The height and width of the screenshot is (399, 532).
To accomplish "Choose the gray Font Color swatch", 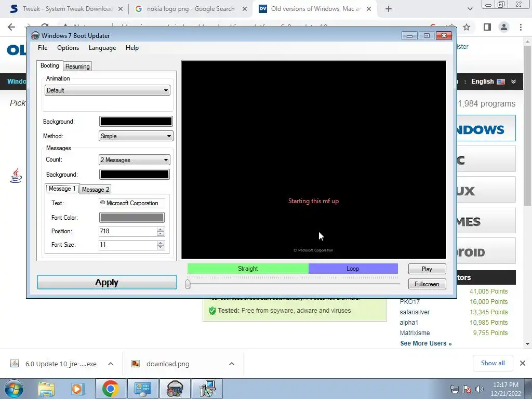I will 131,218.
